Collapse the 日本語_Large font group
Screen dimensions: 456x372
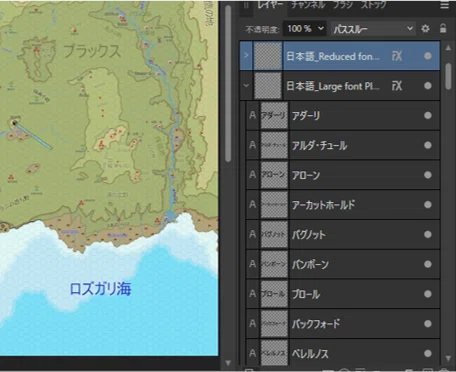pos(246,86)
